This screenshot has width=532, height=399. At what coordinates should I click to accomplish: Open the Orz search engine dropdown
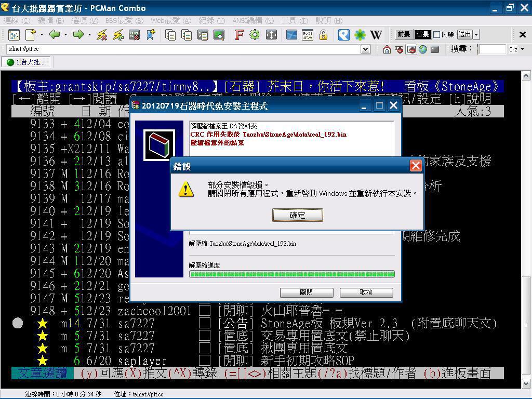(x=522, y=49)
